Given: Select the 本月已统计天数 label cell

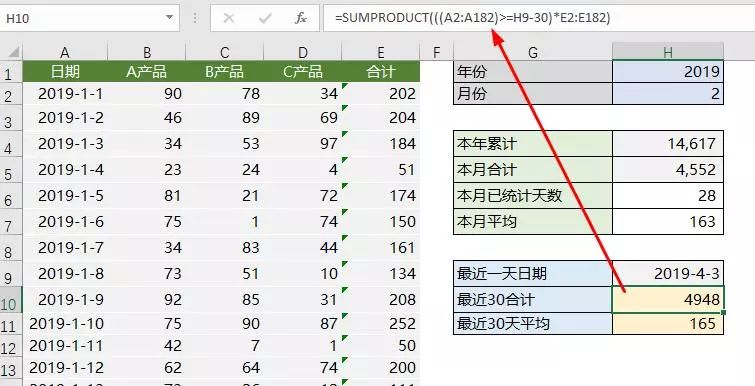Looking at the screenshot, I should (x=533, y=195).
